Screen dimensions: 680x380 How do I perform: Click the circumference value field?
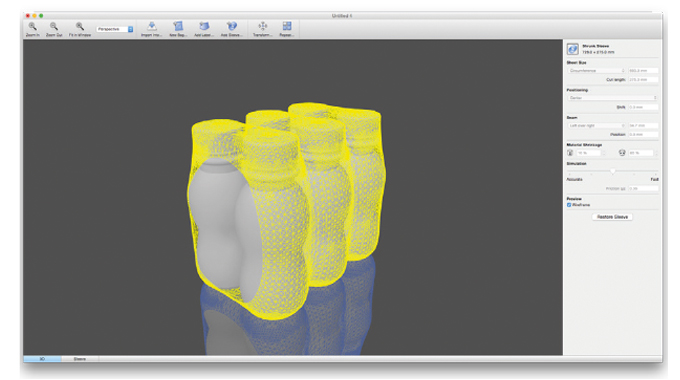point(643,71)
